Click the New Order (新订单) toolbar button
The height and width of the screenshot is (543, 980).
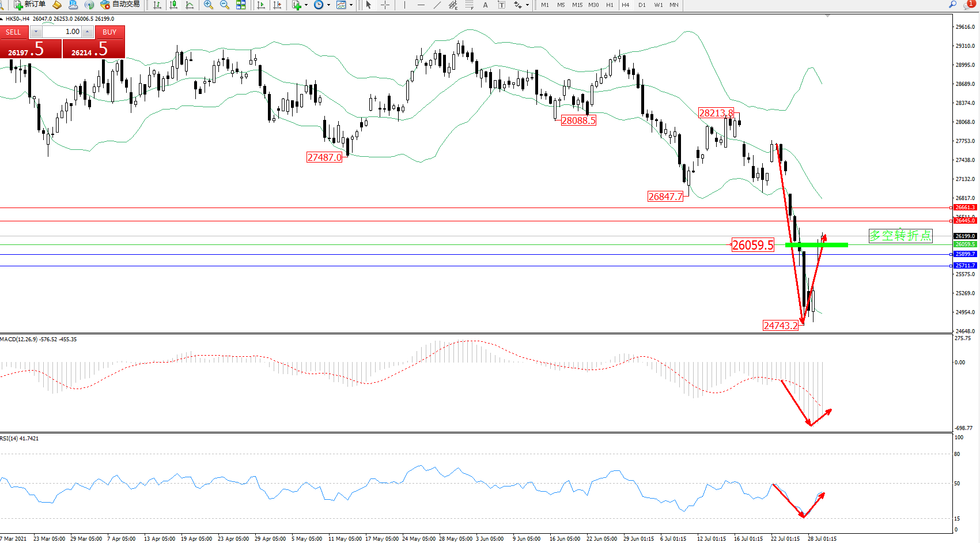click(29, 5)
